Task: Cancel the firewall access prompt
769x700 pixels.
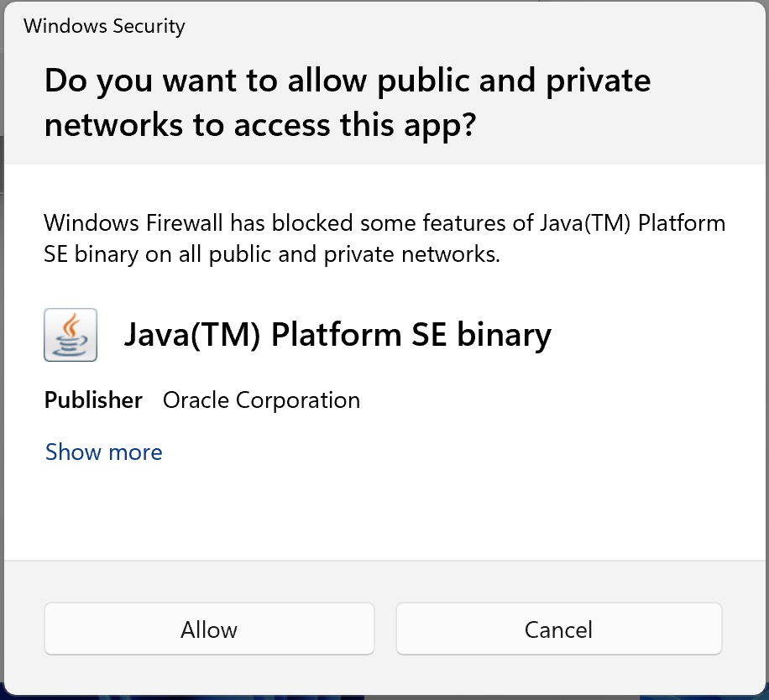Action: point(558,629)
